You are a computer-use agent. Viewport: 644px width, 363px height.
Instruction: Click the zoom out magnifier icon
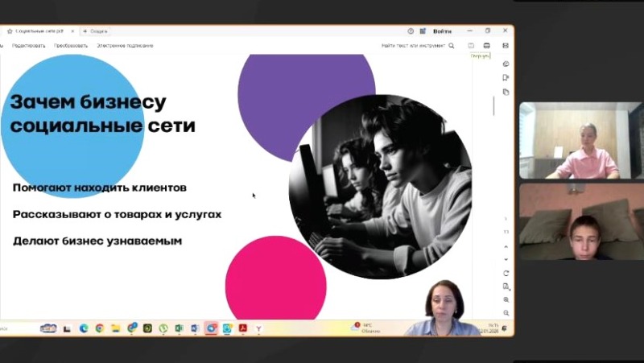point(506,313)
